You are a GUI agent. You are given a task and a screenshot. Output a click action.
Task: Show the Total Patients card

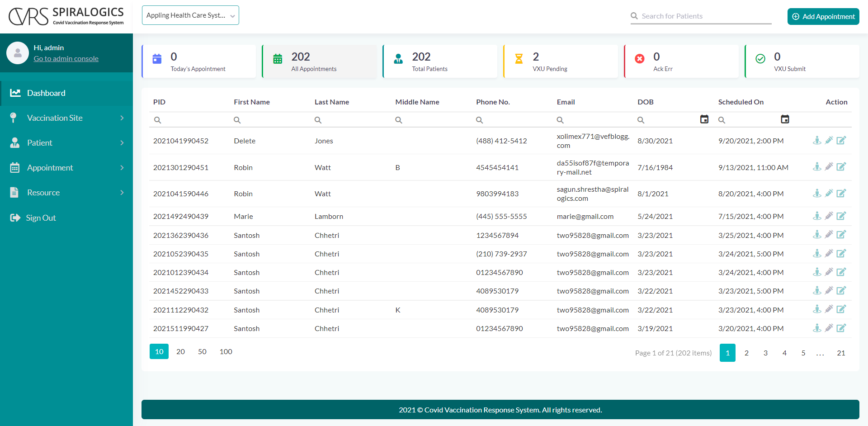point(440,62)
